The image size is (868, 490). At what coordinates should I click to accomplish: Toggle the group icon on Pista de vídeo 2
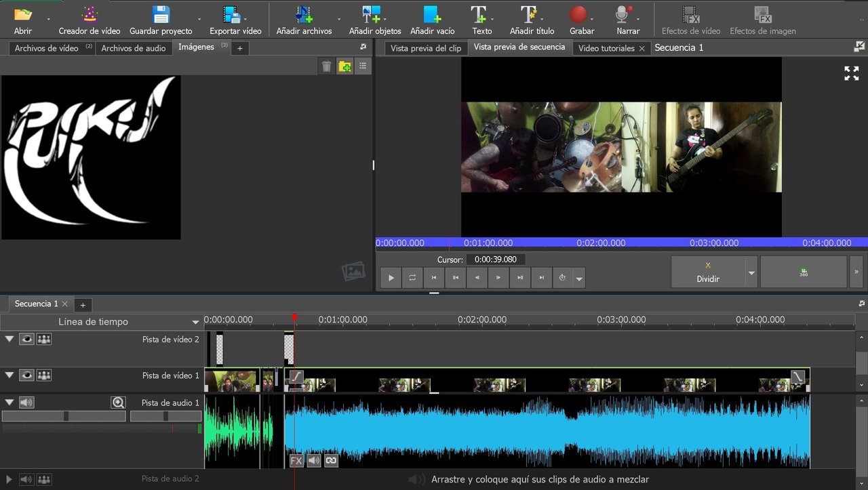(x=44, y=339)
